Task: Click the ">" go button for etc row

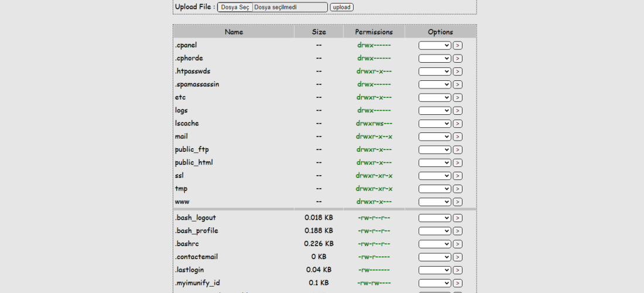Action: [x=458, y=98]
